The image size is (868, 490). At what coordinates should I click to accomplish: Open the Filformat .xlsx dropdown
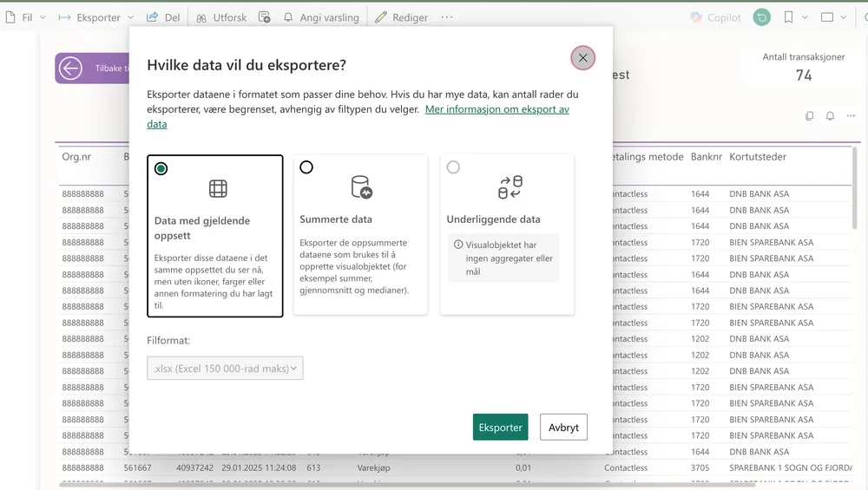[225, 369]
